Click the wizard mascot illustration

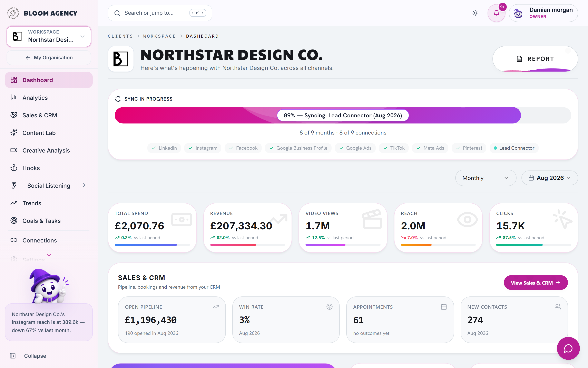[49, 286]
